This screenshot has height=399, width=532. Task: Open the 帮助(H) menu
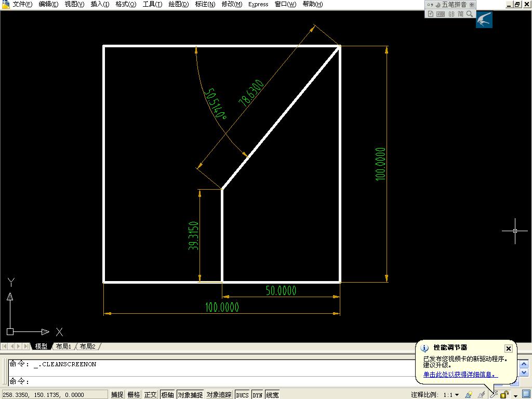(x=313, y=4)
